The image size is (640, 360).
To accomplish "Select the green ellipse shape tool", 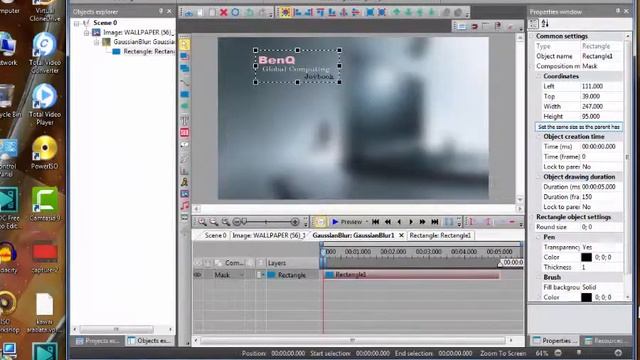I will click(184, 107).
